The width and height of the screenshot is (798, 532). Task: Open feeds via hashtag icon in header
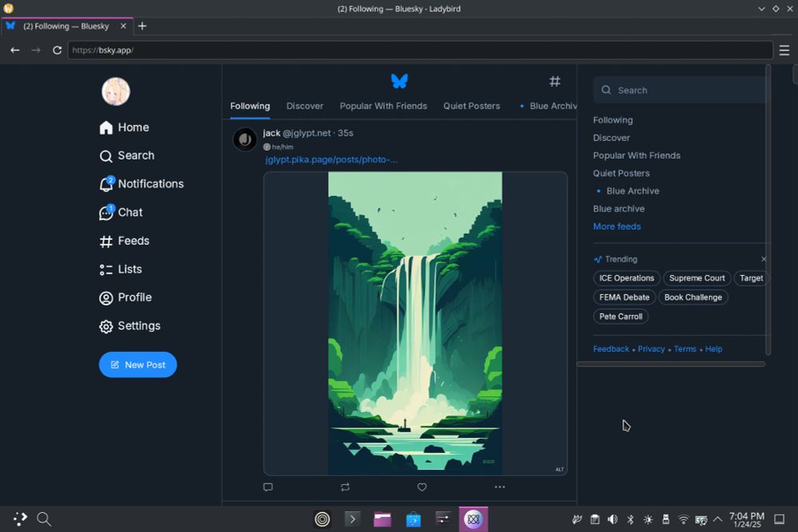tap(555, 81)
